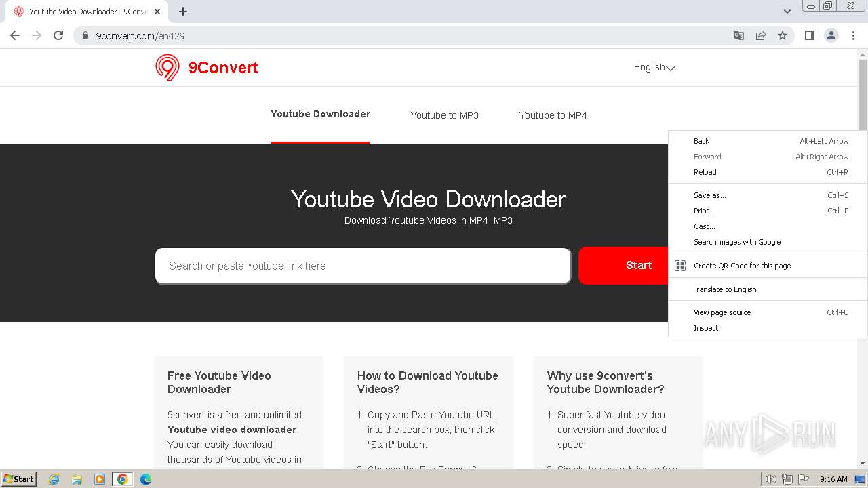This screenshot has width=868, height=488.
Task: Click the Action Center flag tray icon
Action: 804,479
